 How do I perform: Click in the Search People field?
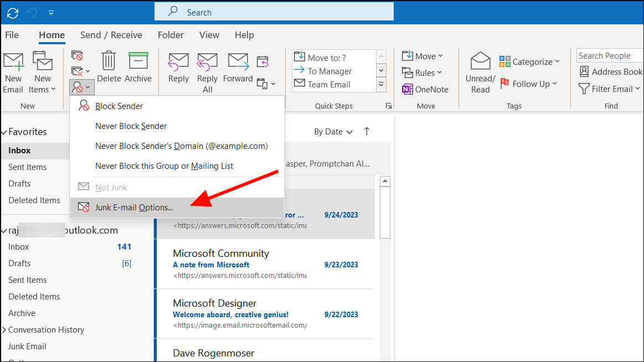tap(610, 55)
